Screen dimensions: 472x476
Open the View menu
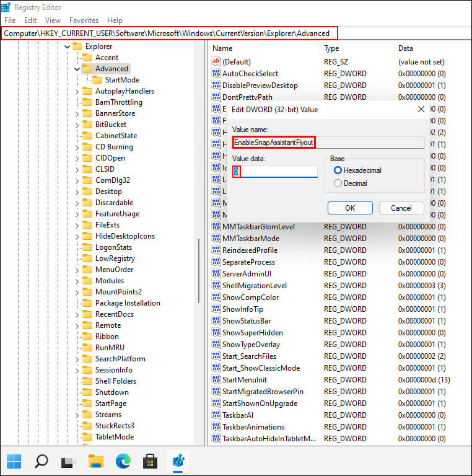[x=53, y=20]
